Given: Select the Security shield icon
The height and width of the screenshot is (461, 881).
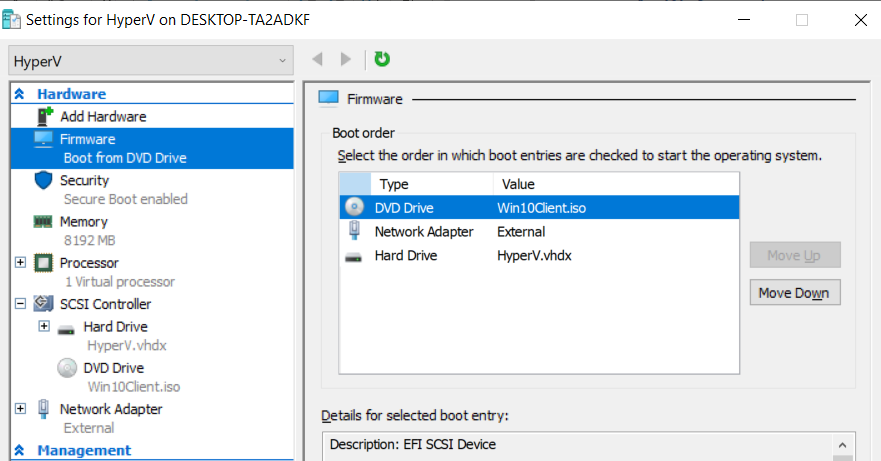Looking at the screenshot, I should 43,181.
